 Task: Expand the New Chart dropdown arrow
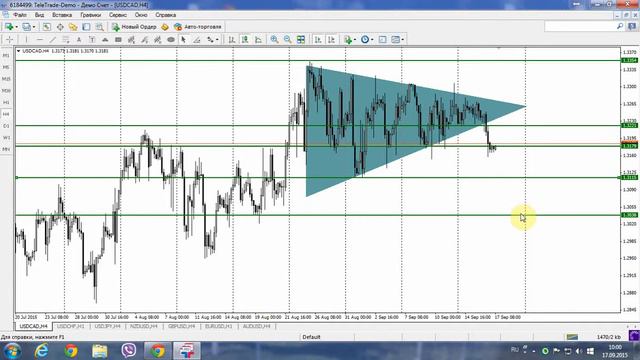point(16,27)
